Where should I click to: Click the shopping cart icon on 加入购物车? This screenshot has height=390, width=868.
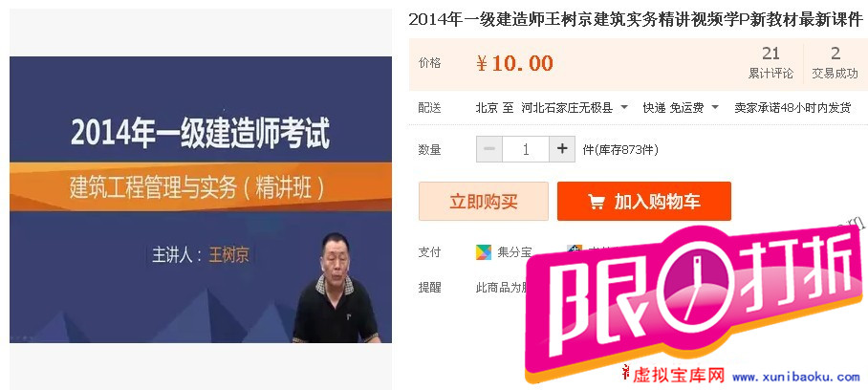click(597, 202)
